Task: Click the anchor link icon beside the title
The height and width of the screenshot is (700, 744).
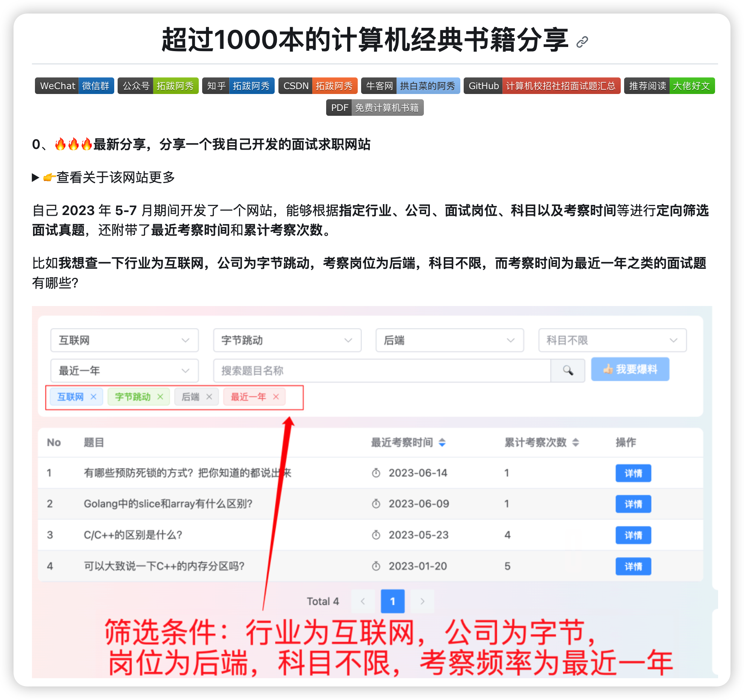Action: pyautogui.click(x=582, y=42)
